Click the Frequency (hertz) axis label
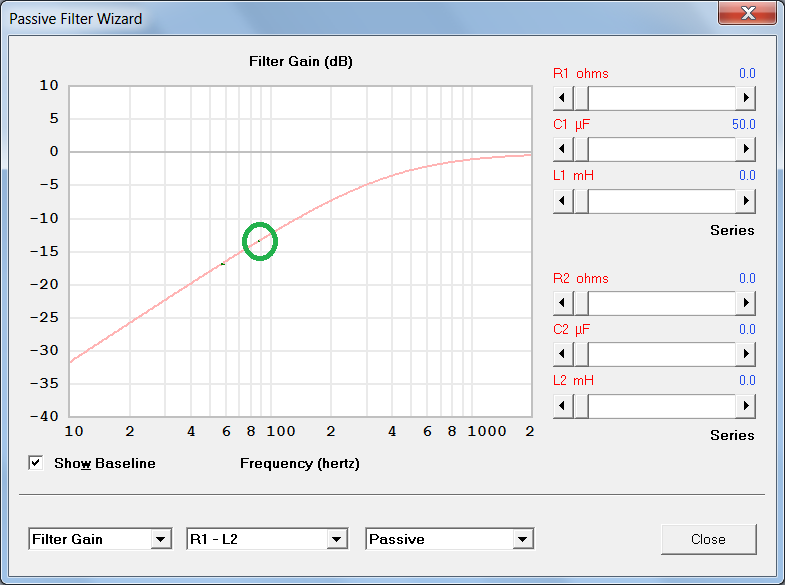This screenshot has height=585, width=785. (x=300, y=463)
